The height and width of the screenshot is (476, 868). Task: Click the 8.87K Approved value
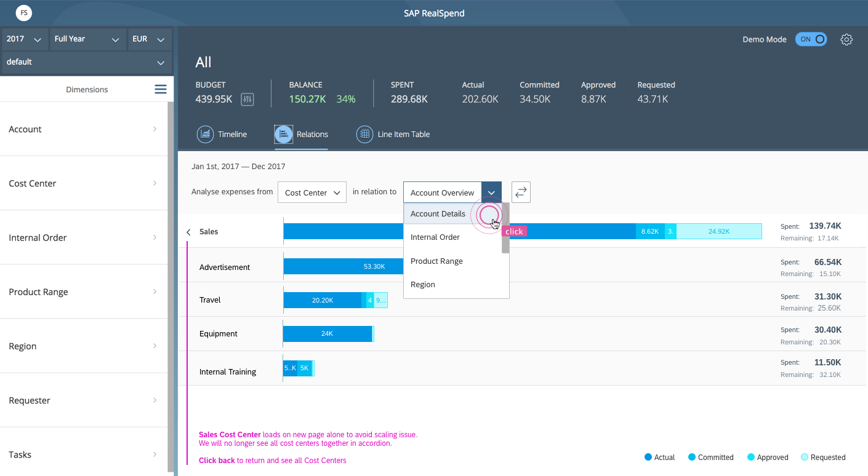[x=593, y=99]
